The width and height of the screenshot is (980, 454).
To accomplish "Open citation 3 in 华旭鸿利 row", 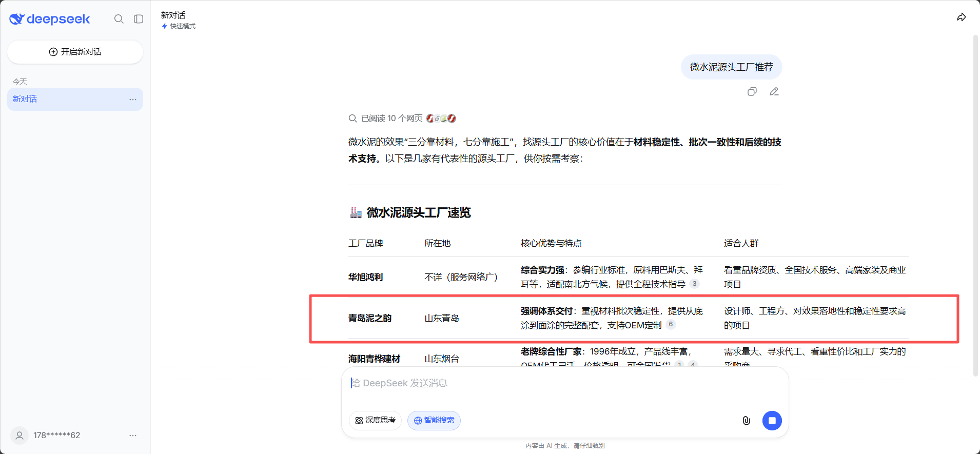I will point(694,284).
